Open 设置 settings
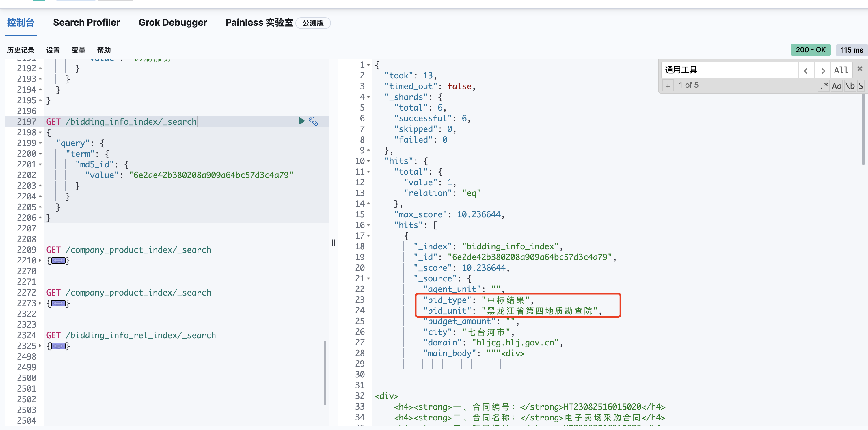This screenshot has width=868, height=430. click(x=53, y=50)
